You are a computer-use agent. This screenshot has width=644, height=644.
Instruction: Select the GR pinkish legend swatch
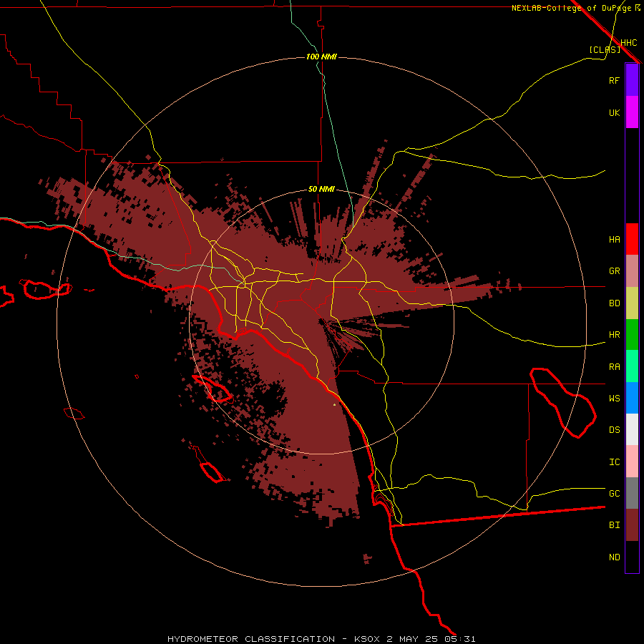632,270
